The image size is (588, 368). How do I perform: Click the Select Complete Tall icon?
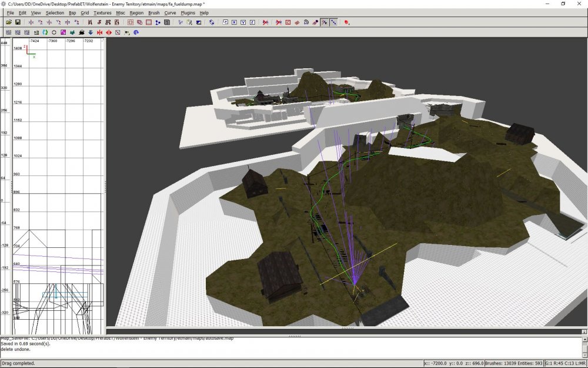pyautogui.click(x=90, y=22)
